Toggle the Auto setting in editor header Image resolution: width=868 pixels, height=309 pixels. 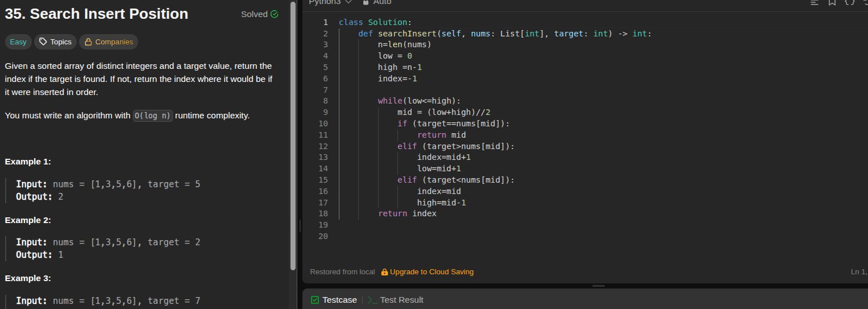coord(381,2)
